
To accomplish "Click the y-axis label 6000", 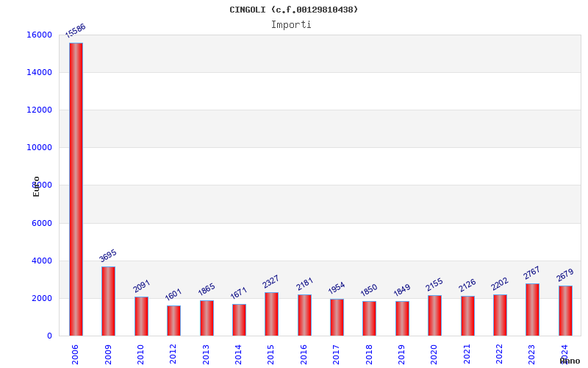I will 42,224.
